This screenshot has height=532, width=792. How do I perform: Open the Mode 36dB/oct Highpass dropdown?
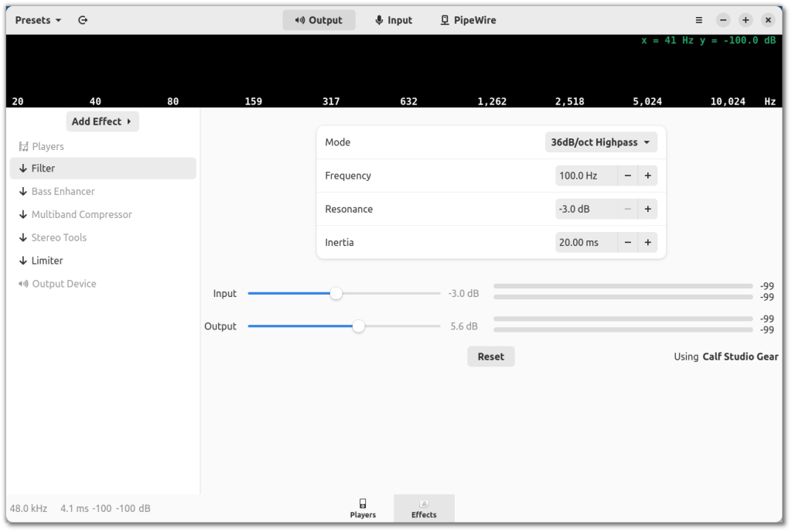[x=601, y=142]
